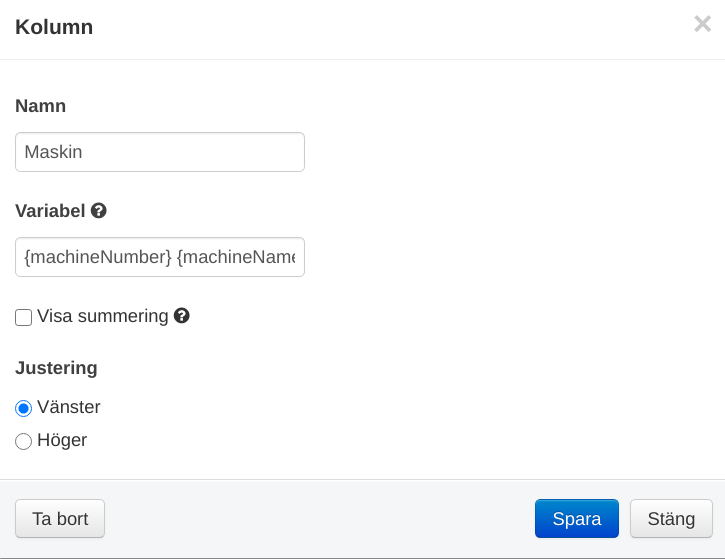The width and height of the screenshot is (725, 559).
Task: Delete the column with Ta bort
Action: (60, 518)
